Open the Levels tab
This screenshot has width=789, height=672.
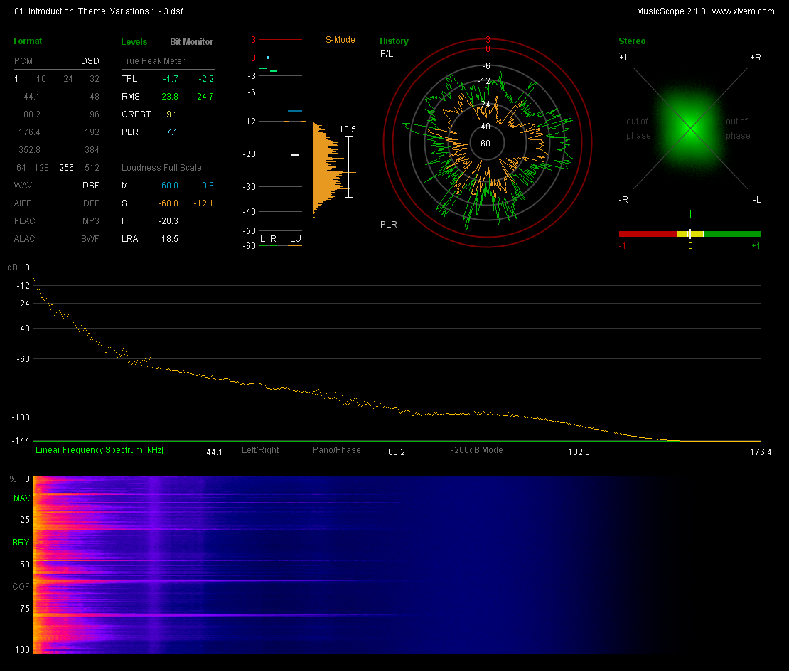(134, 42)
